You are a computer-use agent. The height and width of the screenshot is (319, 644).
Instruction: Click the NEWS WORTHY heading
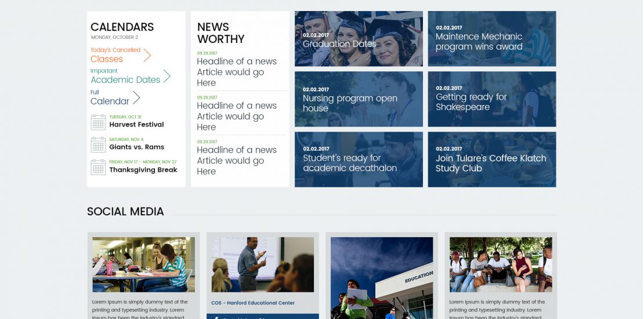220,33
